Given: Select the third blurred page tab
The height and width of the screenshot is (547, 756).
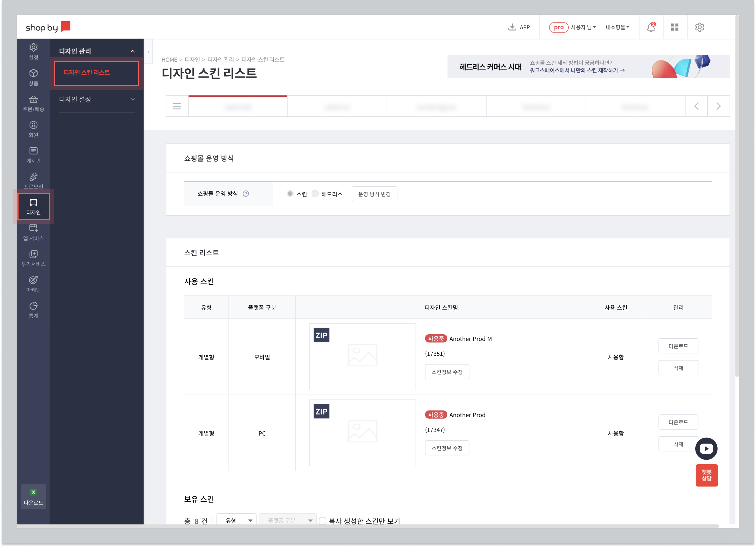Looking at the screenshot, I should (436, 106).
